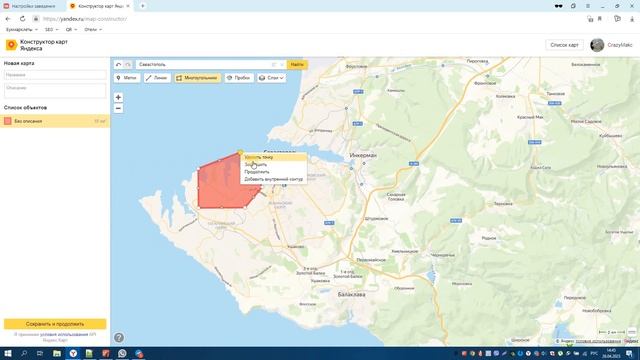The width and height of the screenshot is (640, 360).
Task: Click Сохранить и продолжить button
Action: 55,324
